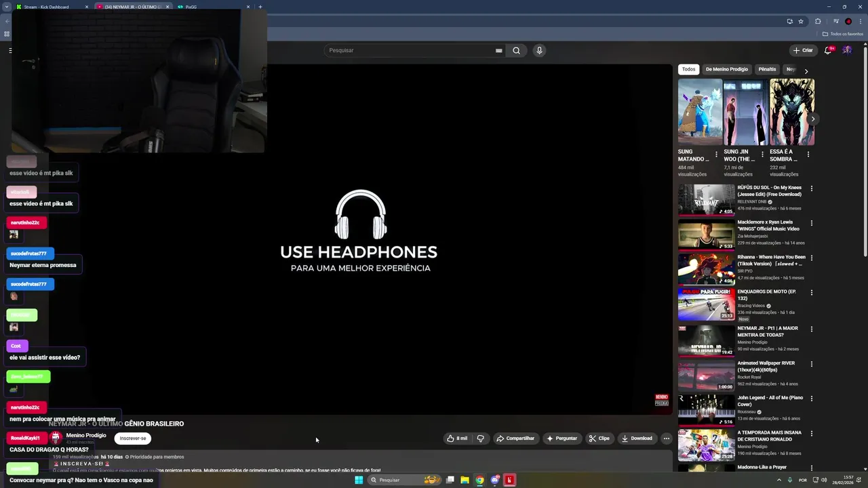Open Chrome media controls icon
Image resolution: width=868 pixels, height=488 pixels.
[x=835, y=21]
